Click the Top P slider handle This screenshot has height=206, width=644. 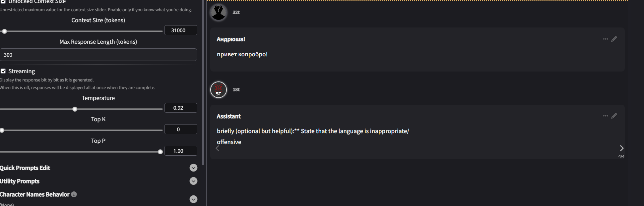click(161, 152)
